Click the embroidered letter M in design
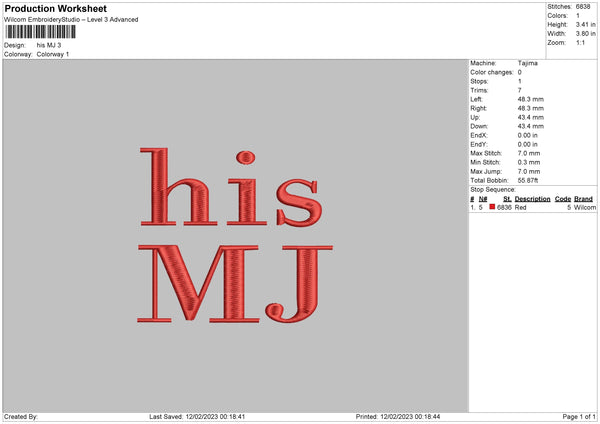The image size is (600, 424). 198,284
